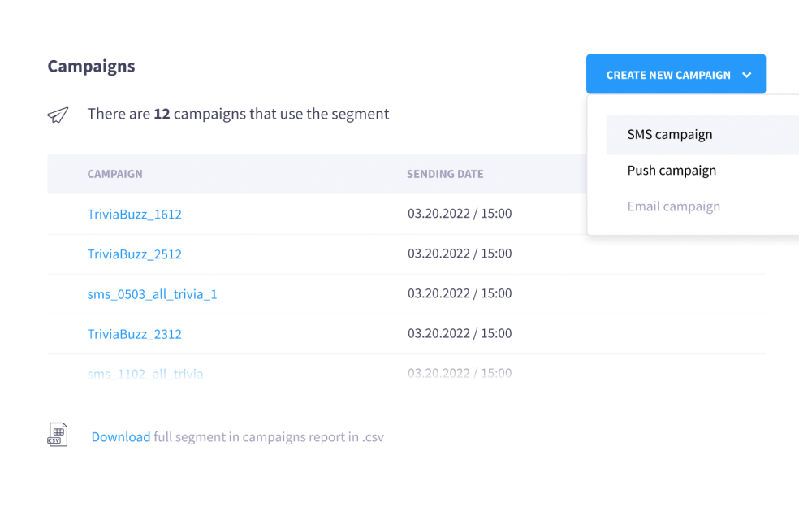Screen dimensions: 812x507
Task: Open the faded sms_1102_all_trivia campaign link
Action: pos(145,374)
